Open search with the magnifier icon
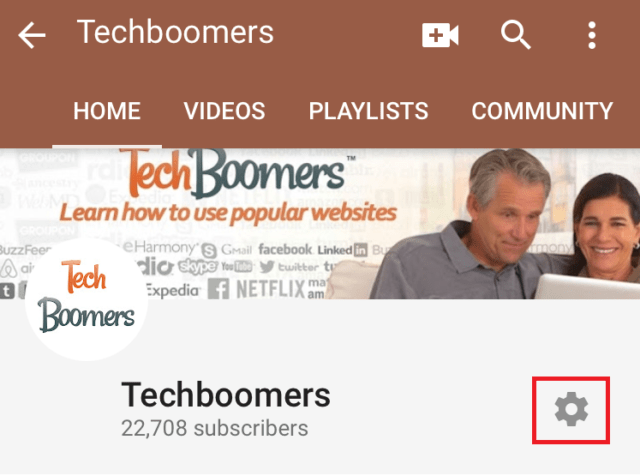The image size is (640, 476). click(516, 35)
